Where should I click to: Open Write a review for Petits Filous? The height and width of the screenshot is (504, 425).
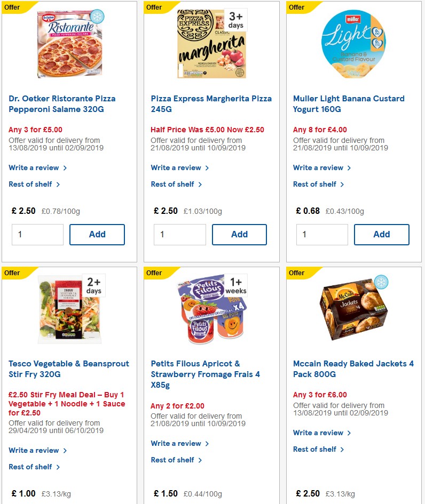coord(176,443)
